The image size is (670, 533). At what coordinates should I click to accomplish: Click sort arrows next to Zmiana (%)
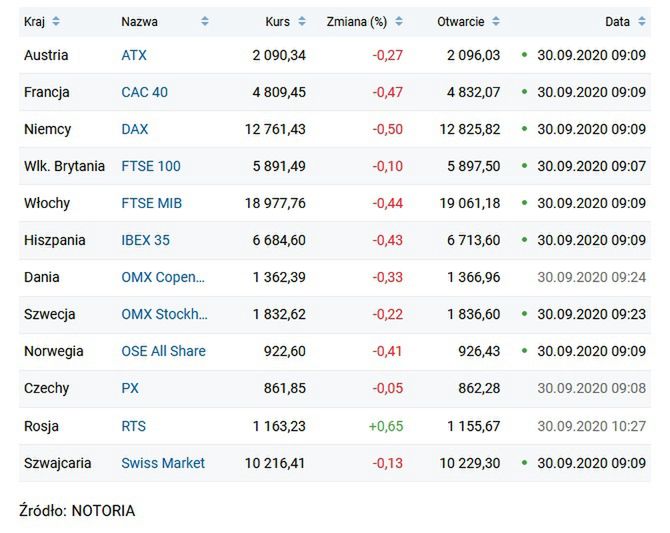pyautogui.click(x=399, y=21)
